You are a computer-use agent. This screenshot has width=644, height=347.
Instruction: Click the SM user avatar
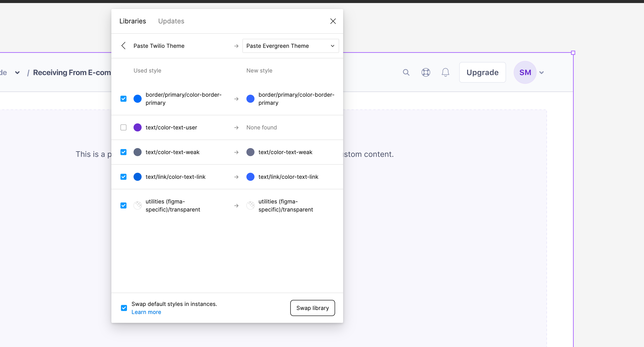click(x=525, y=73)
